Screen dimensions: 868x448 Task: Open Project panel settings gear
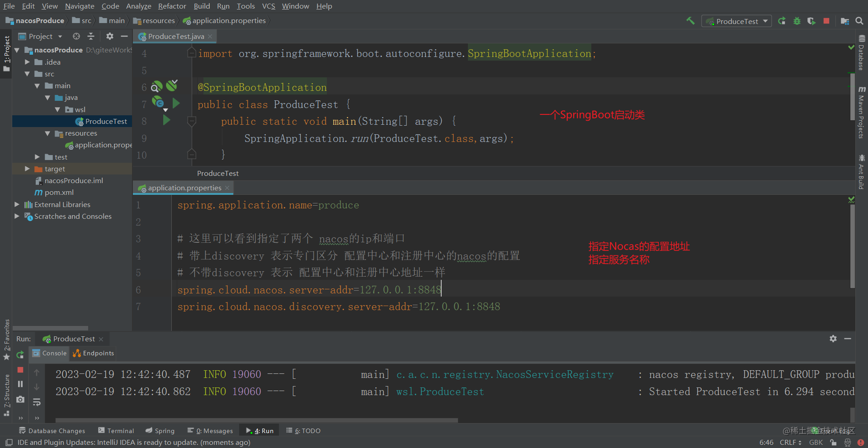(110, 36)
